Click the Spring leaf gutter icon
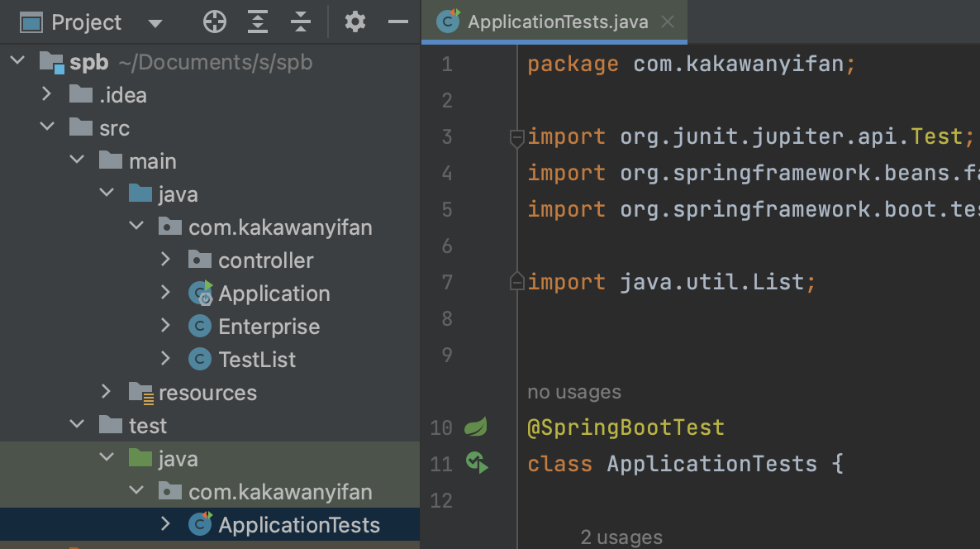This screenshot has width=980, height=549. click(x=475, y=427)
